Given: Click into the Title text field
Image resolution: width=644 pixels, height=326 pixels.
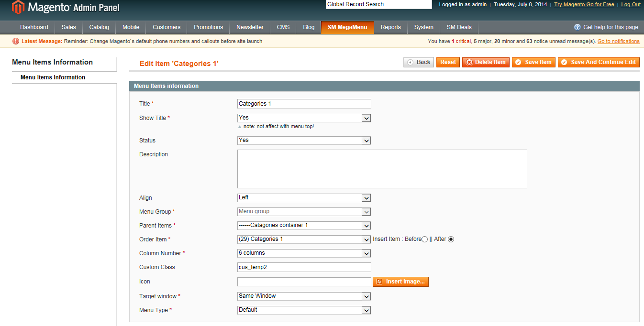Looking at the screenshot, I should coord(304,104).
